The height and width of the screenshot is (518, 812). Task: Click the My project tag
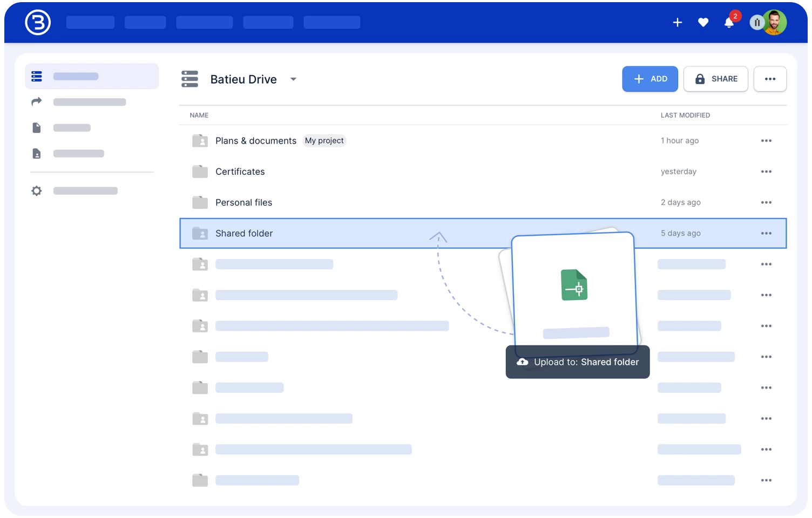(x=324, y=141)
